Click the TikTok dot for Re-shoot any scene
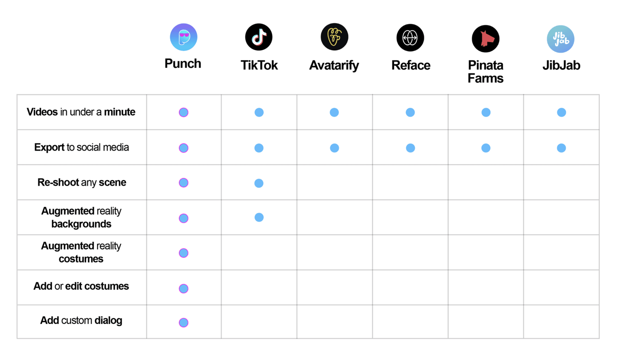This screenshot has height=364, width=629. pos(259,183)
